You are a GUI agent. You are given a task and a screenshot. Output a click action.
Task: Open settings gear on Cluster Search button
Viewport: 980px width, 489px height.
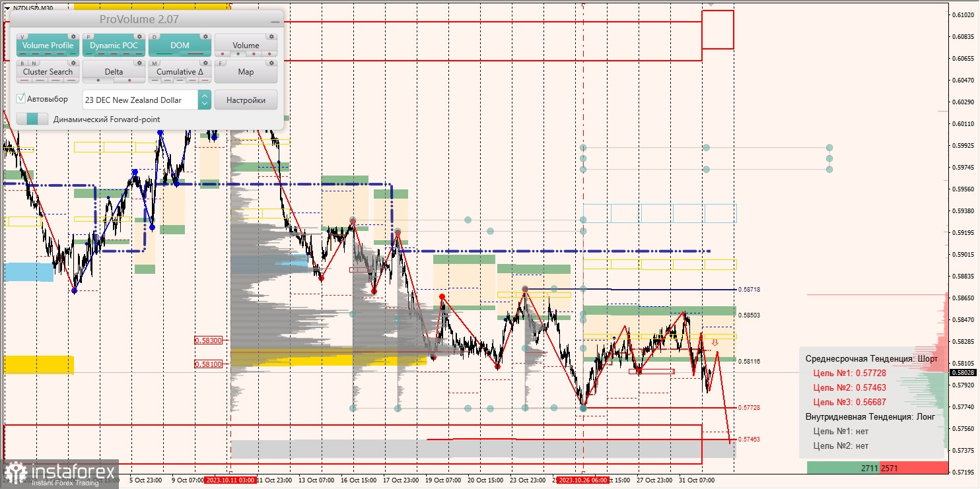pos(73,63)
